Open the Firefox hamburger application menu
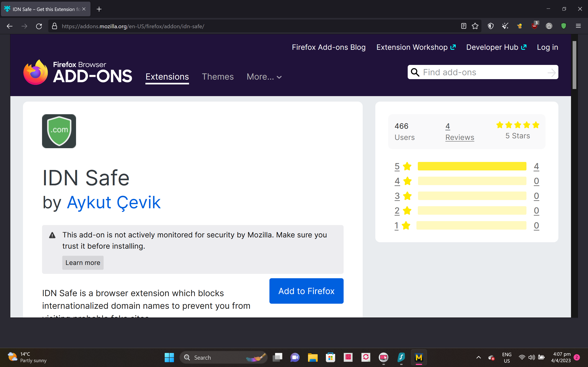Viewport: 588px width, 367px height. (578, 26)
